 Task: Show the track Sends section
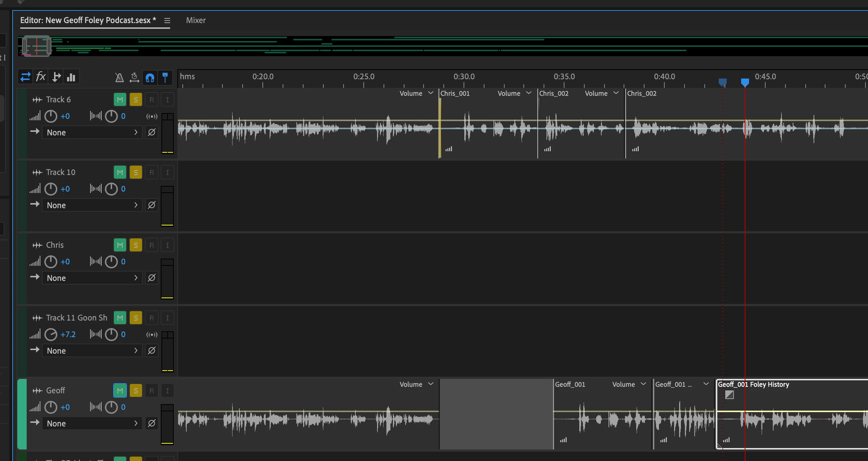(x=56, y=77)
